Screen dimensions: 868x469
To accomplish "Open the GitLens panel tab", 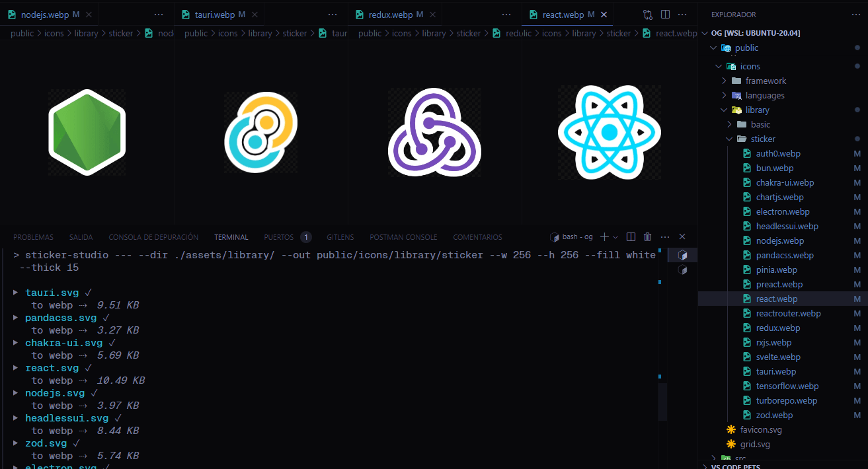I will pyautogui.click(x=340, y=237).
